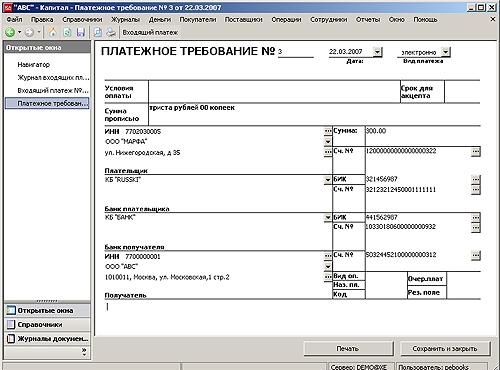Click the sidebar chevron configure button
The width and height of the screenshot is (500, 370).
(x=84, y=352)
